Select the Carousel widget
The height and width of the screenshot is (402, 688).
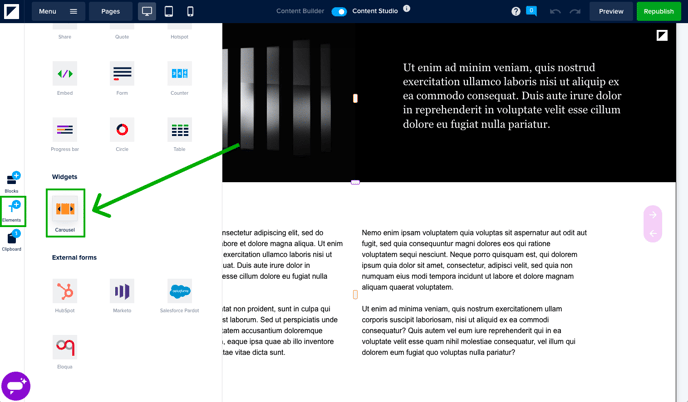(x=65, y=211)
